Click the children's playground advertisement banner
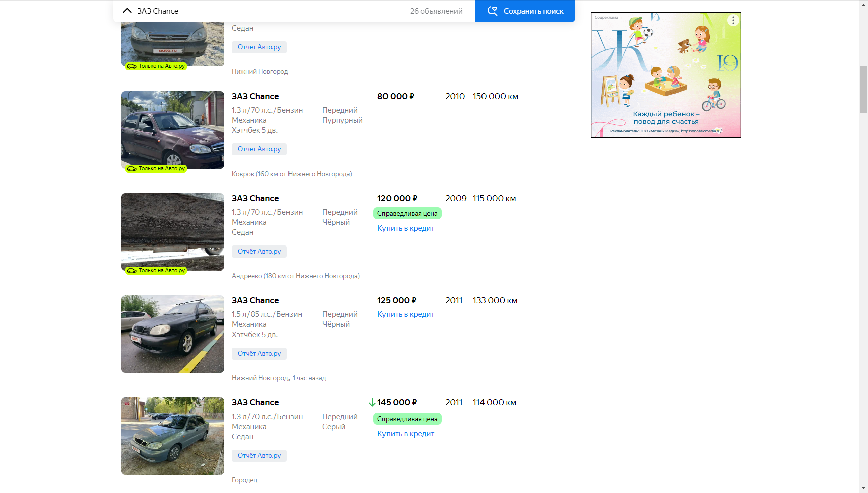The image size is (868, 493). coord(665,75)
